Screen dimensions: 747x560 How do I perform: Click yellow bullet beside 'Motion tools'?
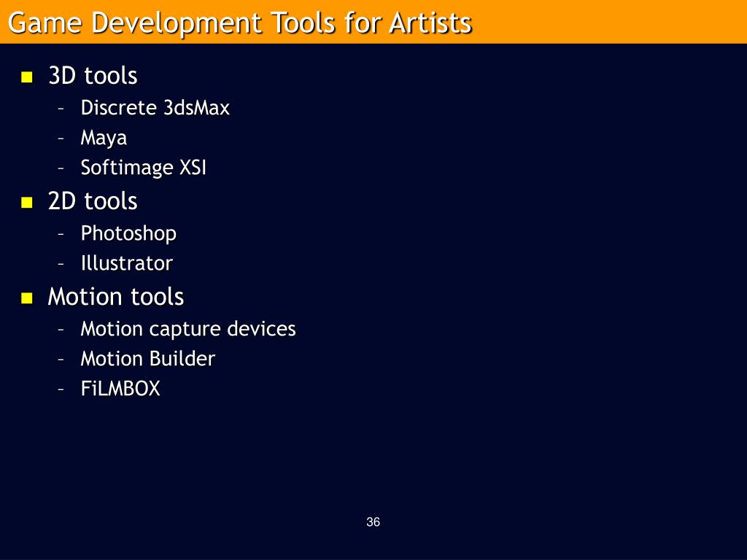[27, 298]
